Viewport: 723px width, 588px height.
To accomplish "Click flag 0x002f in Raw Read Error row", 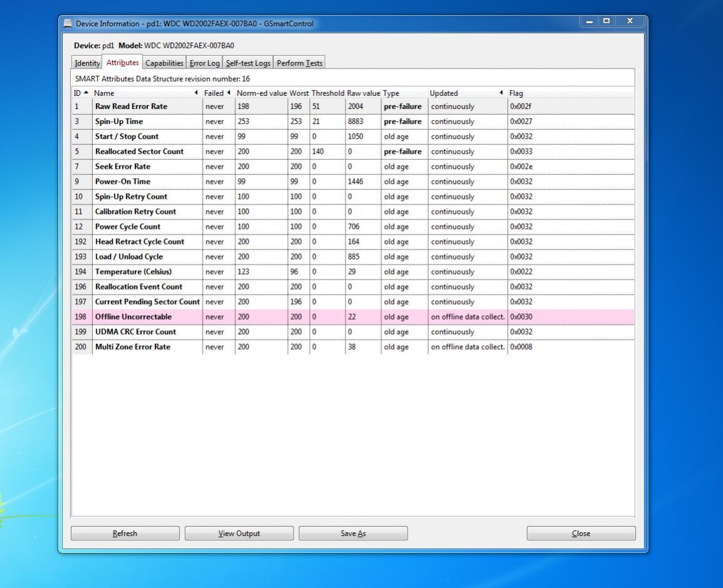I will (520, 107).
